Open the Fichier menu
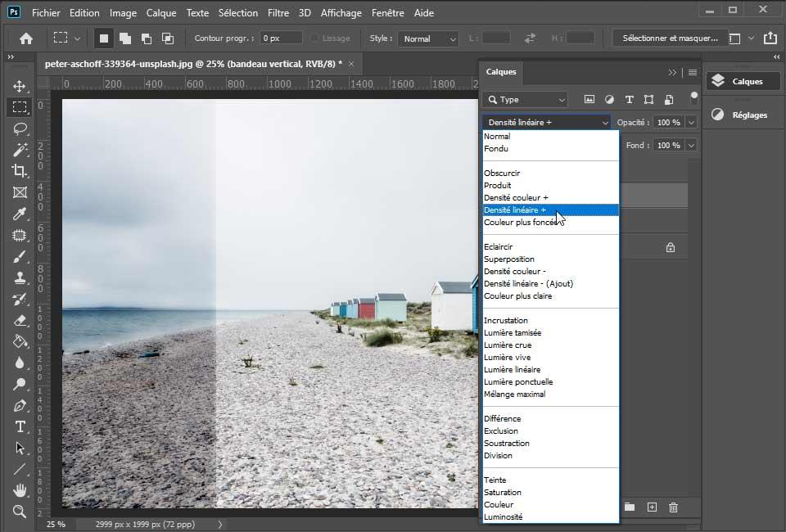 click(46, 13)
